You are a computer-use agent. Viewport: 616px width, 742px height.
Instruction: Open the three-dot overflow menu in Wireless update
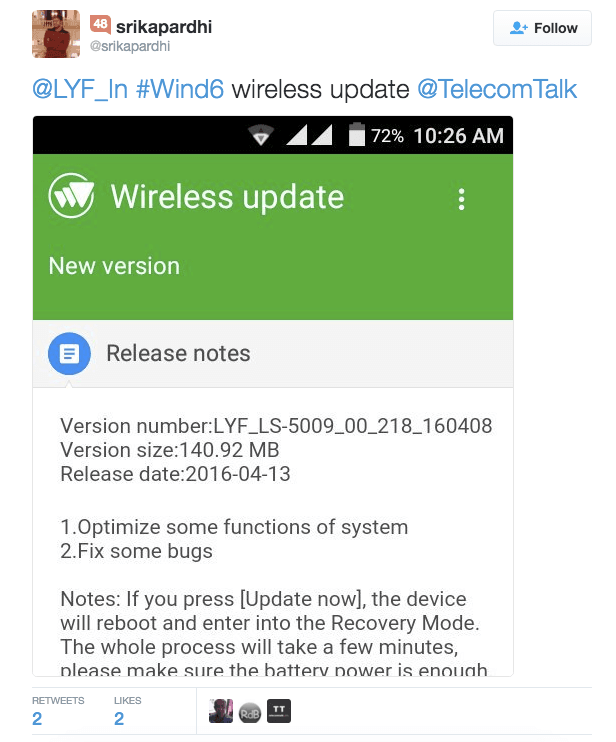tap(461, 200)
